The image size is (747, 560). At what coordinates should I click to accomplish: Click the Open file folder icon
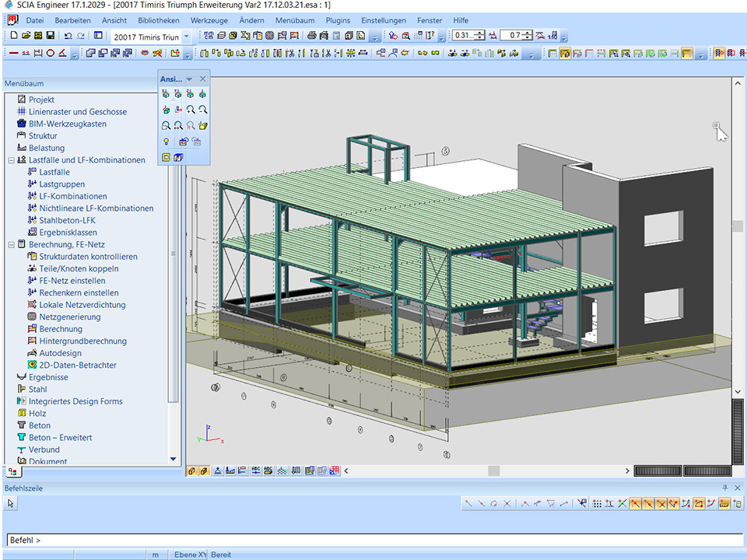pos(26,36)
